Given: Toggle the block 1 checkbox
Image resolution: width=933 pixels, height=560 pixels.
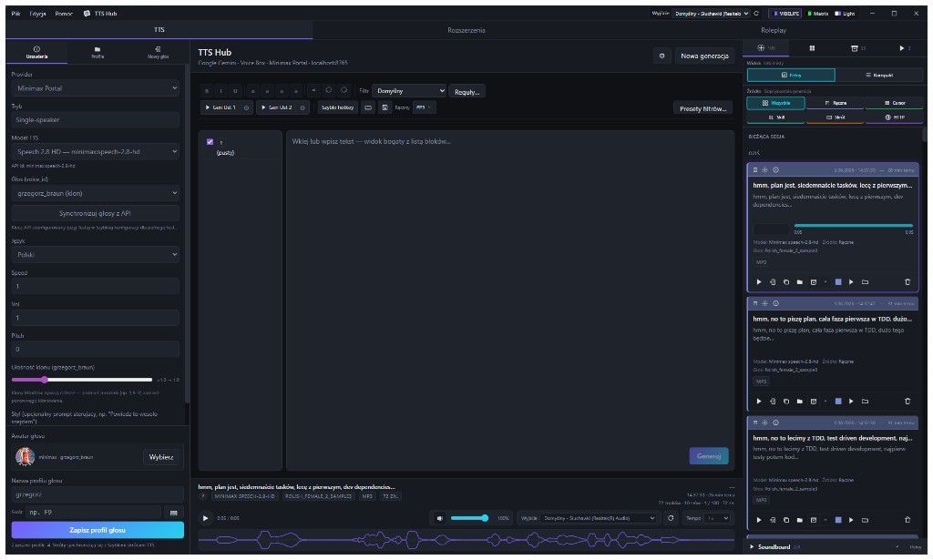Looking at the screenshot, I should coord(210,141).
